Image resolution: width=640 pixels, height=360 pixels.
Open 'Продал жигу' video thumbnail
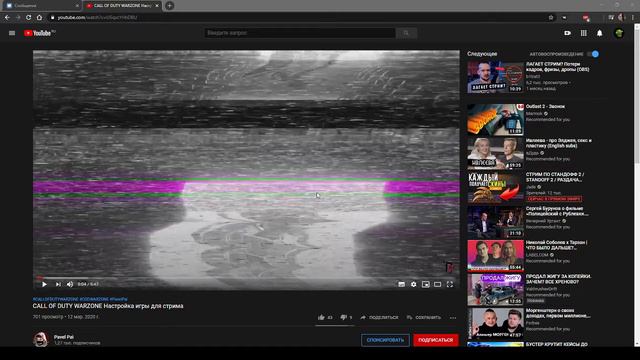(496, 290)
